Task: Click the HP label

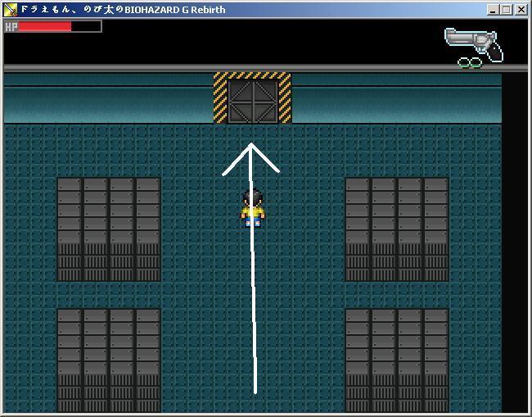Action: coord(11,27)
